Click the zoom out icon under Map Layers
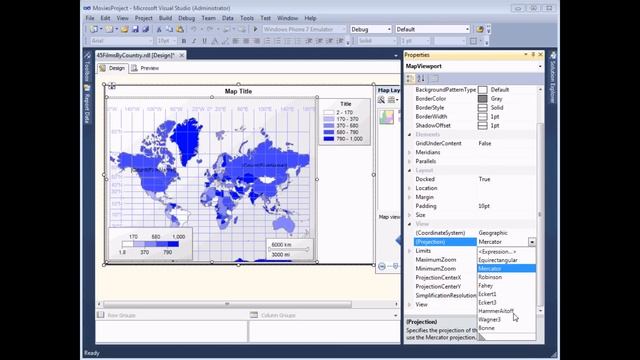The image size is (640, 360). 382,266
